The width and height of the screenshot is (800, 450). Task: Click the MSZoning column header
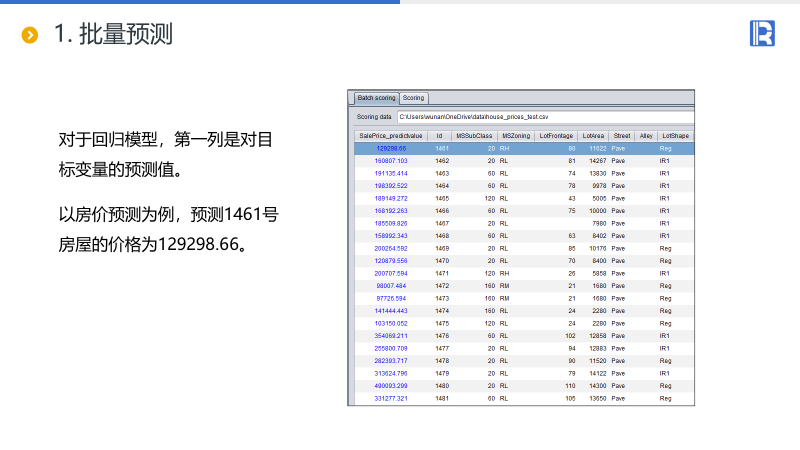coord(515,135)
